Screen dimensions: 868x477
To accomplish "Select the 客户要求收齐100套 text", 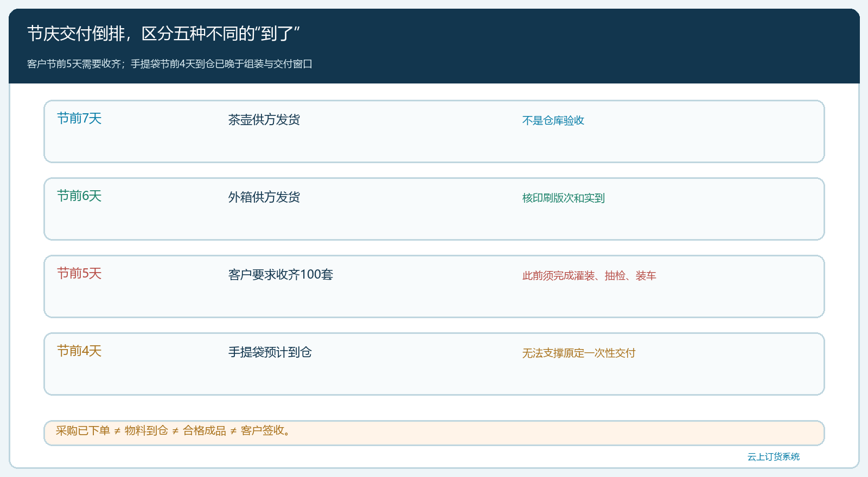I will (280, 275).
